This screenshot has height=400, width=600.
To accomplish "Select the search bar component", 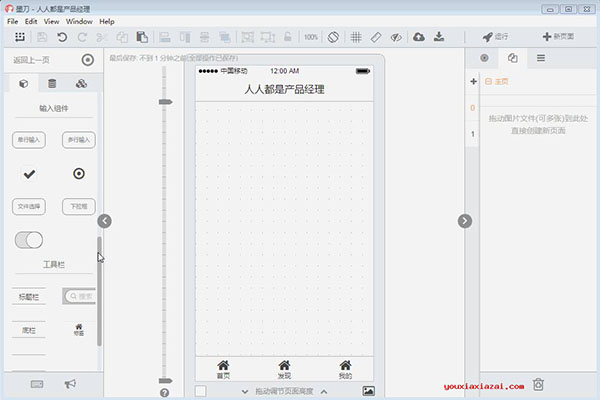I will 79,296.
